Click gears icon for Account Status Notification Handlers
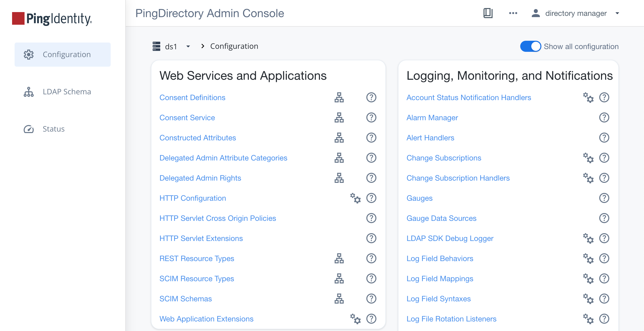The height and width of the screenshot is (331, 644). tap(588, 98)
